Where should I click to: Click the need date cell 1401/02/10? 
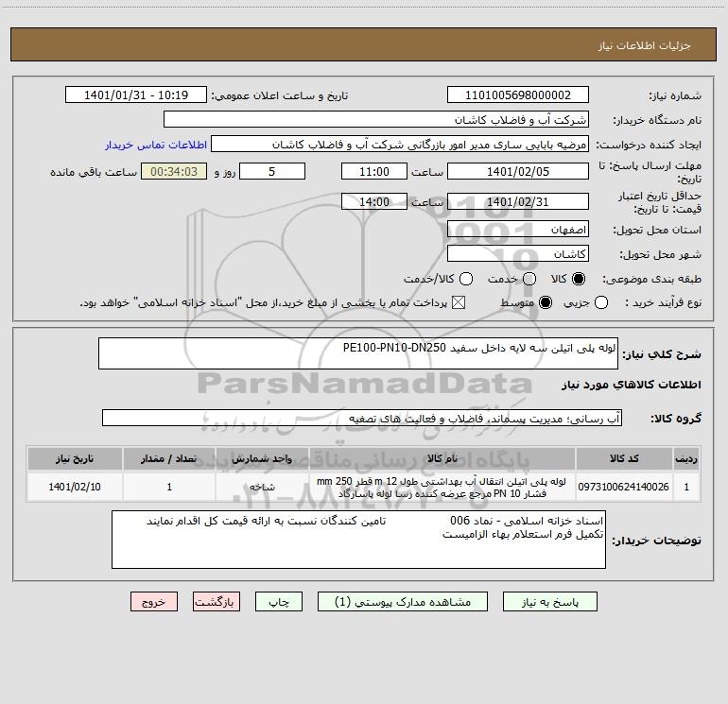click(x=75, y=487)
